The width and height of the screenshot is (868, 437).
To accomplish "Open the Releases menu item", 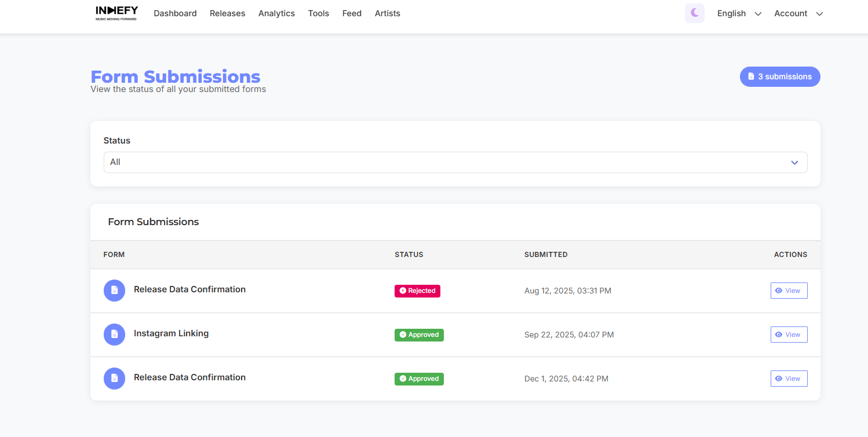I will pyautogui.click(x=227, y=13).
